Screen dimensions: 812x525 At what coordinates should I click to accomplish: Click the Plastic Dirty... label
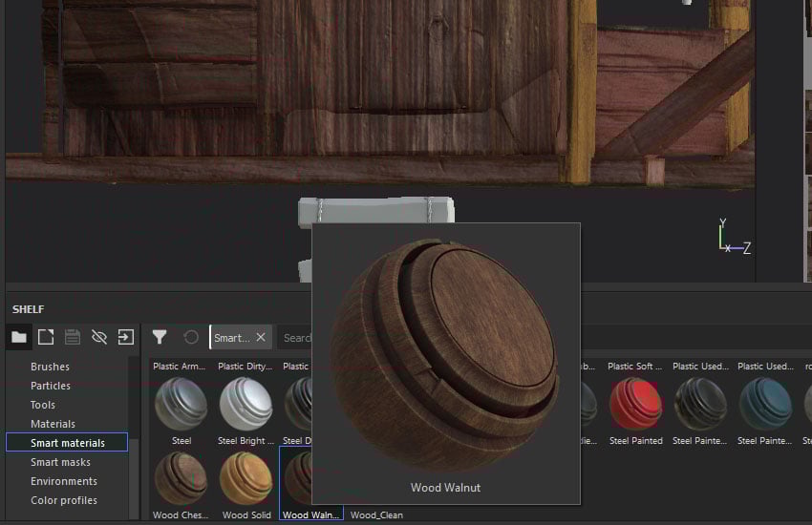245,367
